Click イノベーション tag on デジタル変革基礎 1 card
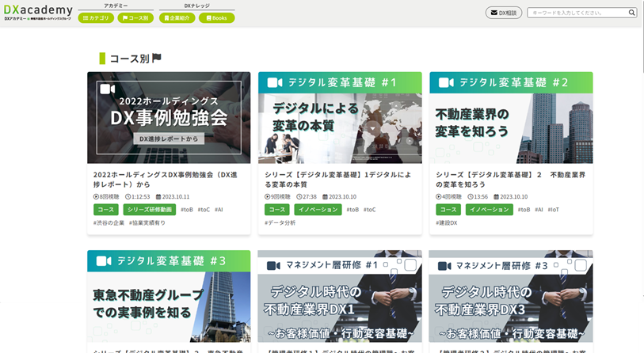644x353 pixels. [318, 210]
